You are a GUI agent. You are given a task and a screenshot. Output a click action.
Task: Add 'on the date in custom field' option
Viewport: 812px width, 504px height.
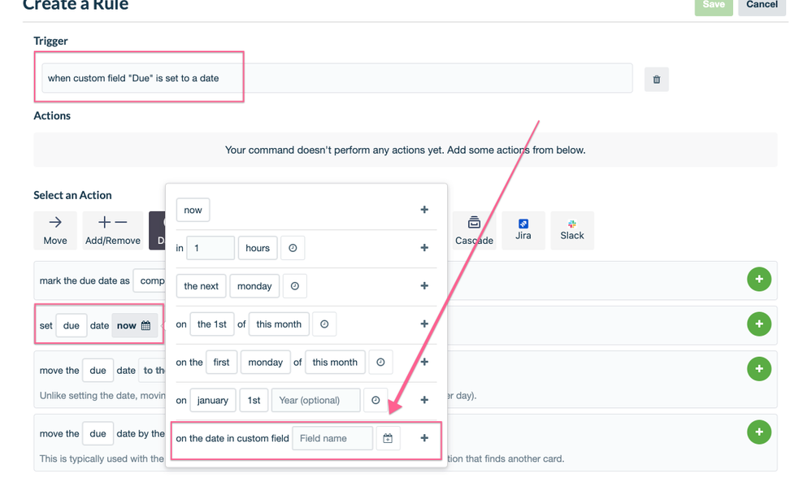(x=424, y=438)
